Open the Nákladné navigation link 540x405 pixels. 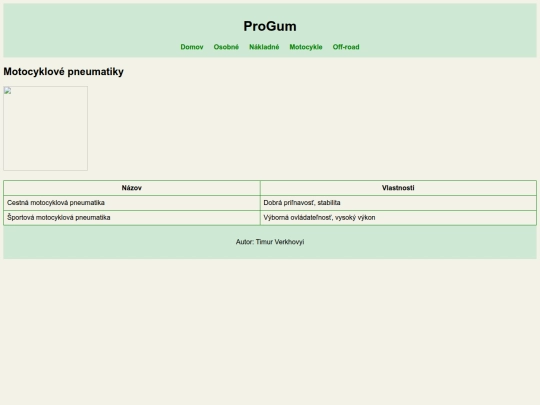[x=264, y=47]
